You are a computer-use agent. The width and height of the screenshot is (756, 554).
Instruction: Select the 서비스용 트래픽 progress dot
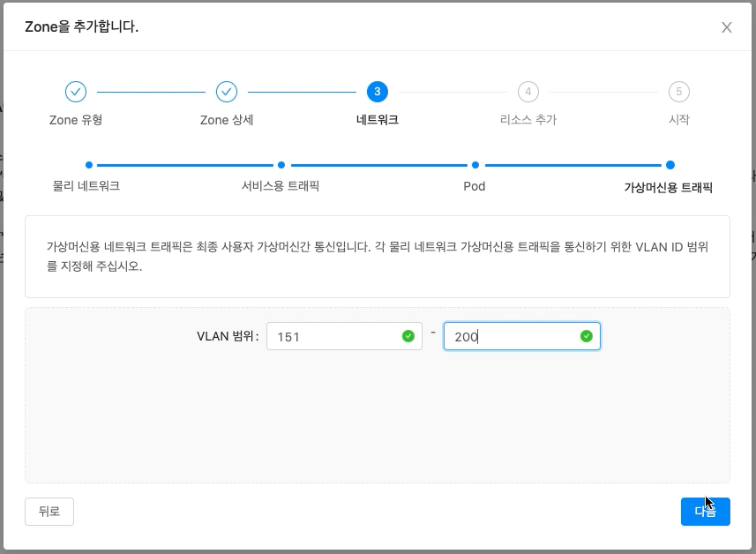[x=281, y=165]
